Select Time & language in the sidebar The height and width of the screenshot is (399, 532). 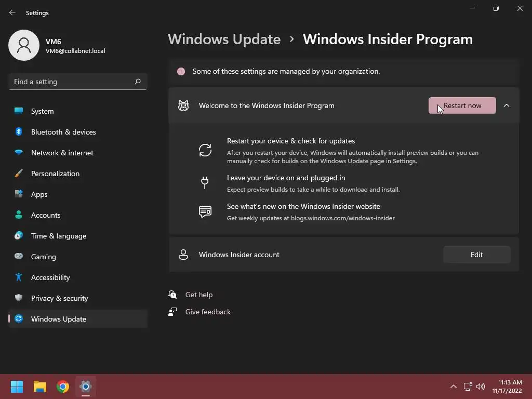click(78, 236)
